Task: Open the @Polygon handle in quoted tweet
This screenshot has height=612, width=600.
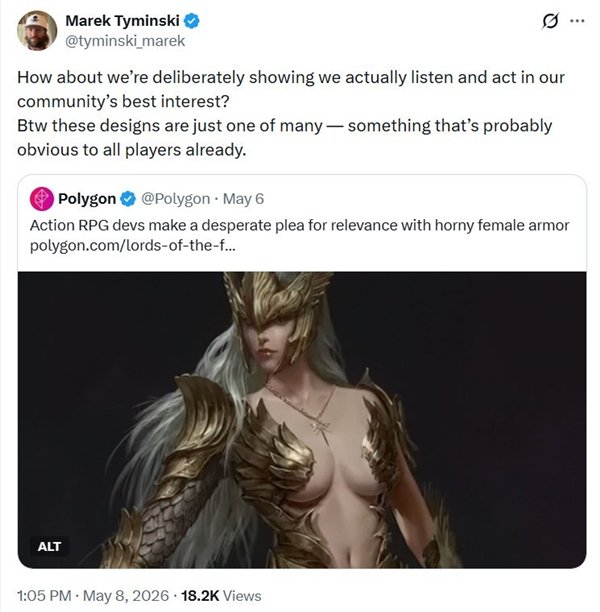Action: pos(175,199)
